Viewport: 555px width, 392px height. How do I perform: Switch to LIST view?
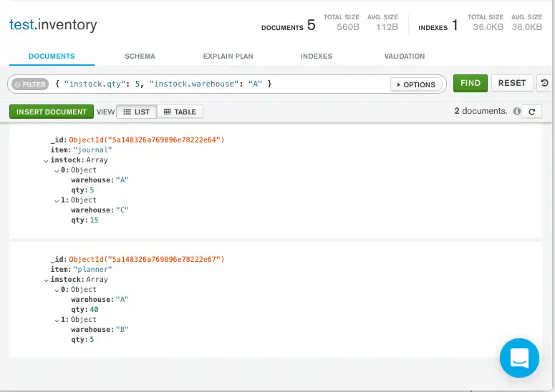click(136, 112)
